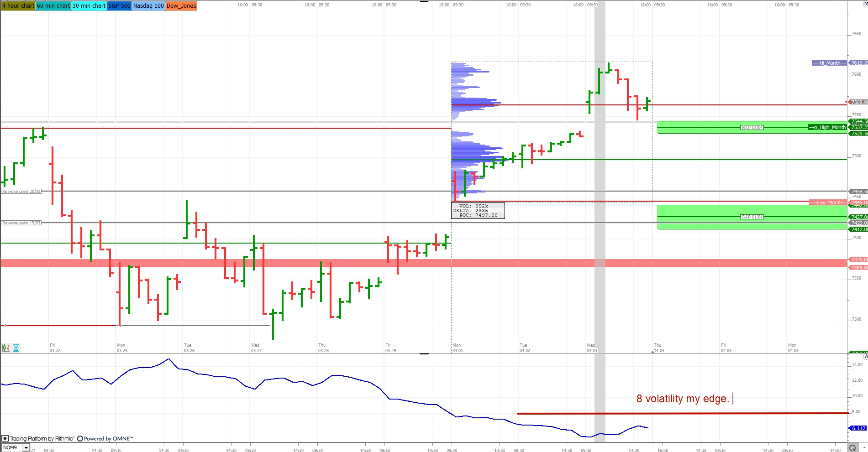Click the GAP 03/04 zone label
868x452 pixels.
click(x=752, y=127)
